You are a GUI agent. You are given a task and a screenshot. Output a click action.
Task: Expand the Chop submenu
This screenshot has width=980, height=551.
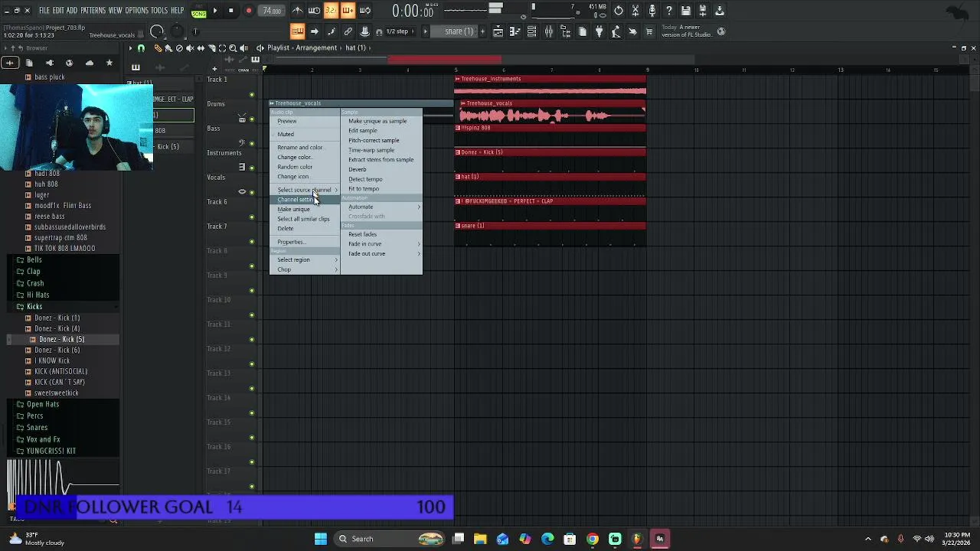tap(304, 269)
